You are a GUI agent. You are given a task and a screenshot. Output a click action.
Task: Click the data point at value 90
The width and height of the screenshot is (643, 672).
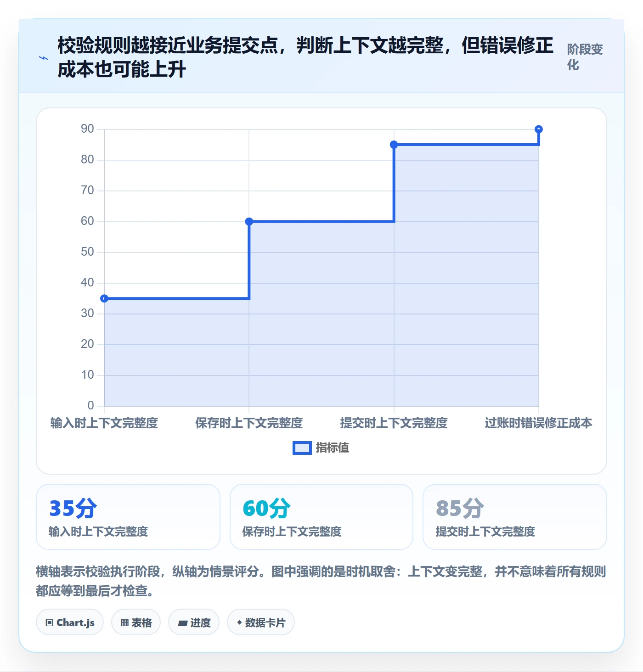(x=539, y=129)
